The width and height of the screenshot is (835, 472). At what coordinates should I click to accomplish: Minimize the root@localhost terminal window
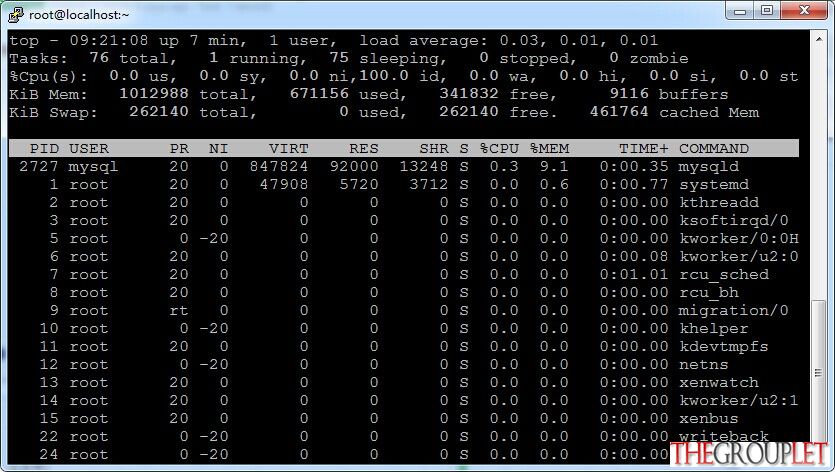coord(740,11)
